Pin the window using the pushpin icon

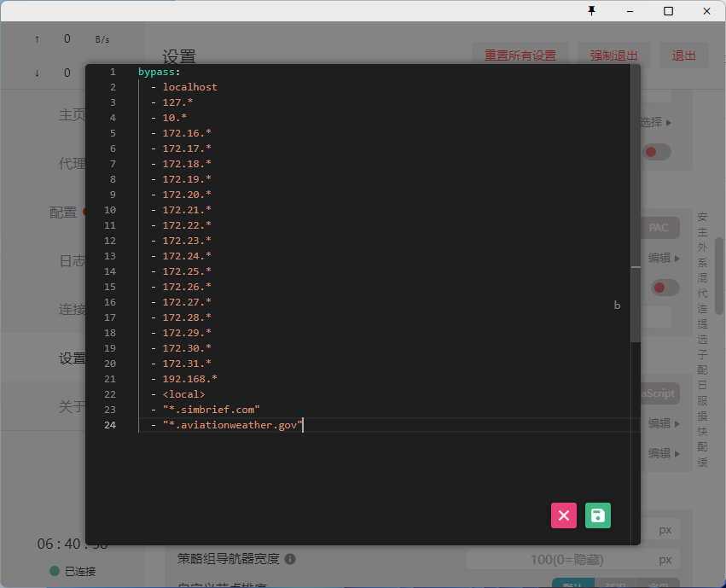click(591, 10)
